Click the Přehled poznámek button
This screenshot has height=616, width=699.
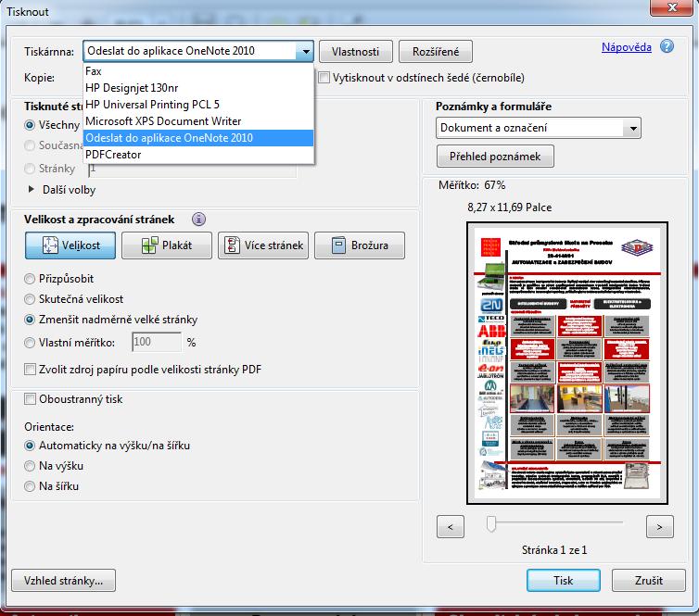495,157
